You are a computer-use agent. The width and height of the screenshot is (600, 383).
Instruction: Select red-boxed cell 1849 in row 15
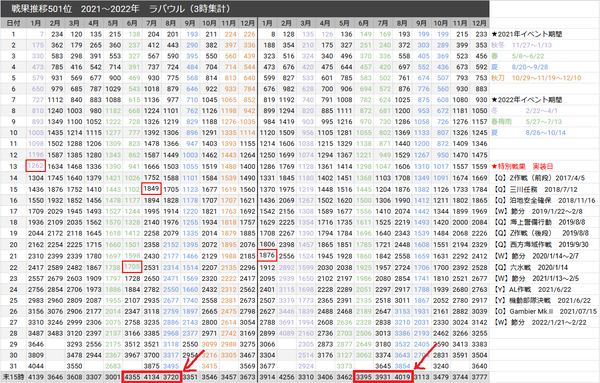tap(151, 189)
